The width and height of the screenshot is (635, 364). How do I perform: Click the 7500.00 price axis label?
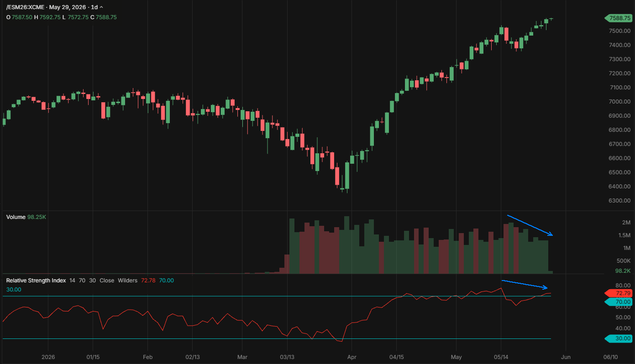tap(619, 31)
